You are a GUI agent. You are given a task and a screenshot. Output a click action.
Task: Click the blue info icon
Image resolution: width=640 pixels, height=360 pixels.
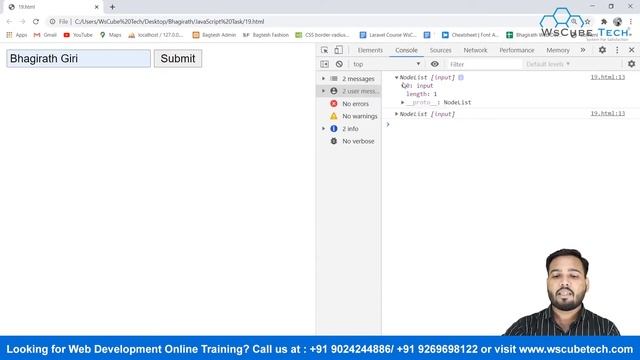tap(334, 129)
